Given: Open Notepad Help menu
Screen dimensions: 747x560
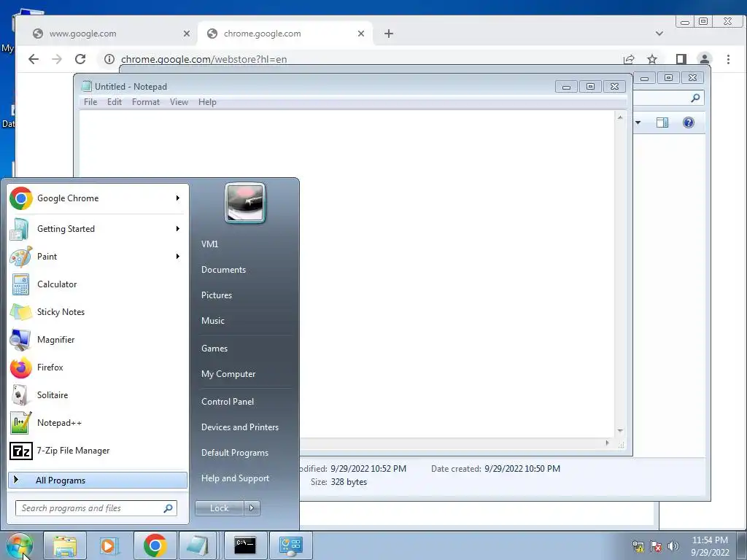Looking at the screenshot, I should (x=207, y=102).
